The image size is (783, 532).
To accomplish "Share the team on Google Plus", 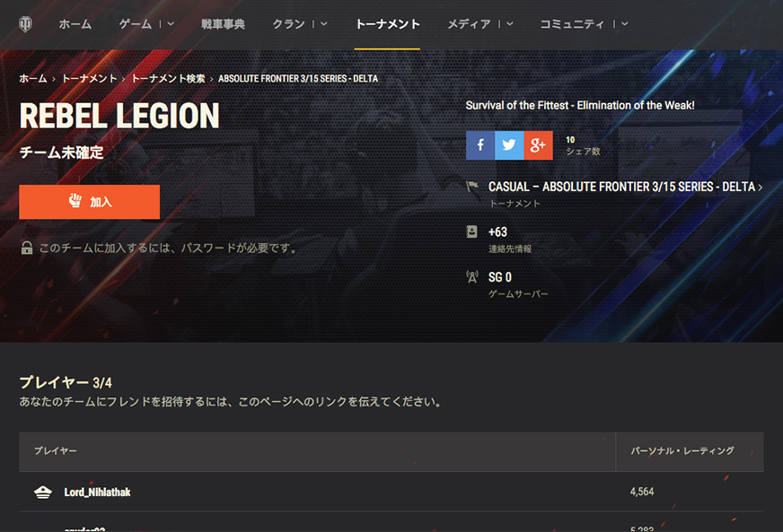I will [539, 145].
